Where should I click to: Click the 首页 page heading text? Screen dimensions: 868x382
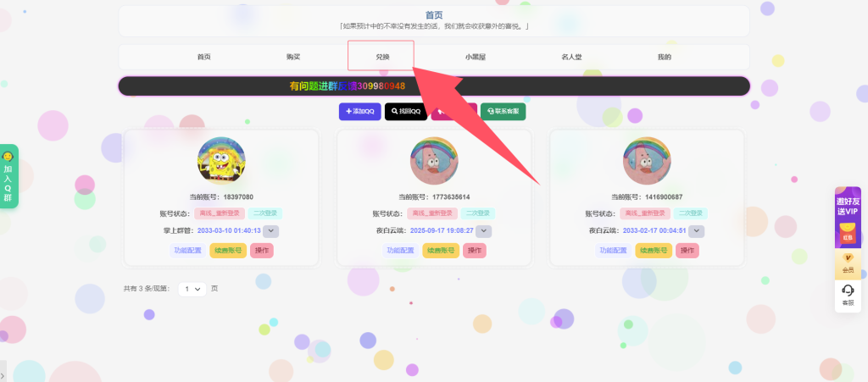coord(434,15)
